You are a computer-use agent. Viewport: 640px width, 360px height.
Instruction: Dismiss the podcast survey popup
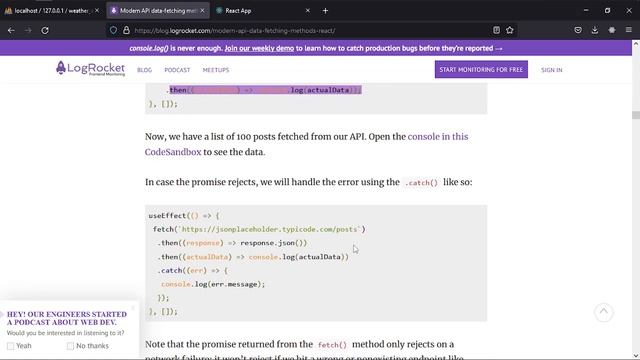133,308
